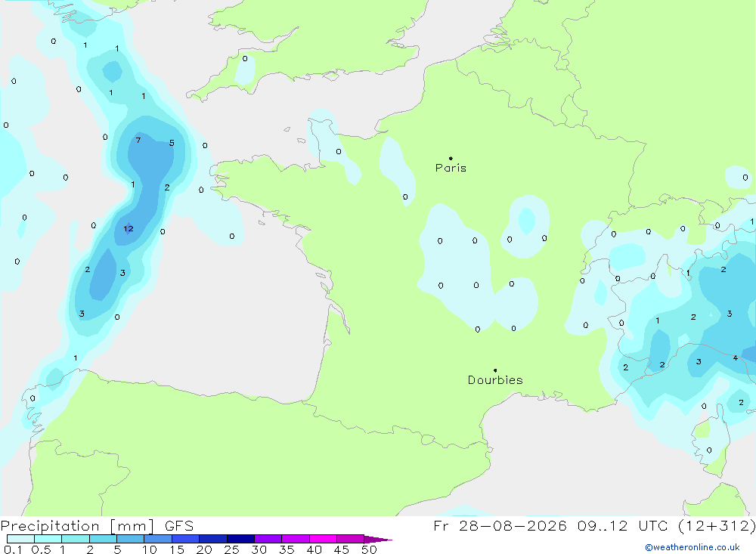Pick the 2–5 mm legend swatch
756x554 pixels.
click(x=103, y=539)
